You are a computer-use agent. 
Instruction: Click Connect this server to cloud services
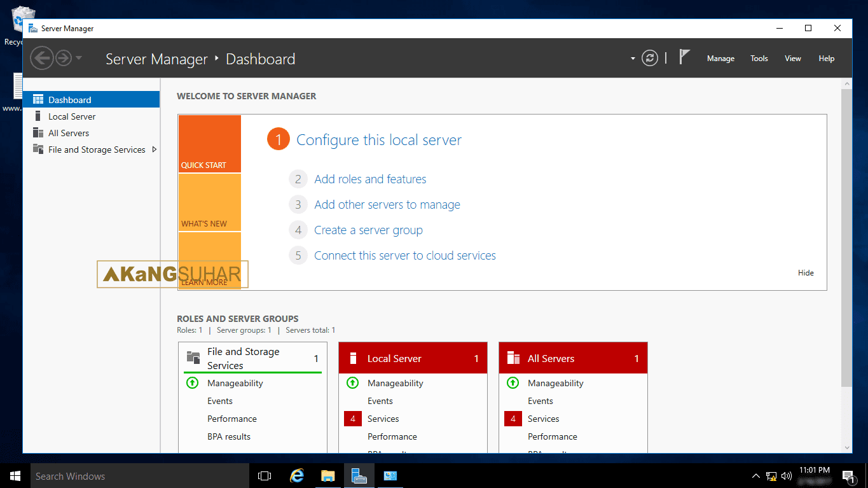[405, 256]
